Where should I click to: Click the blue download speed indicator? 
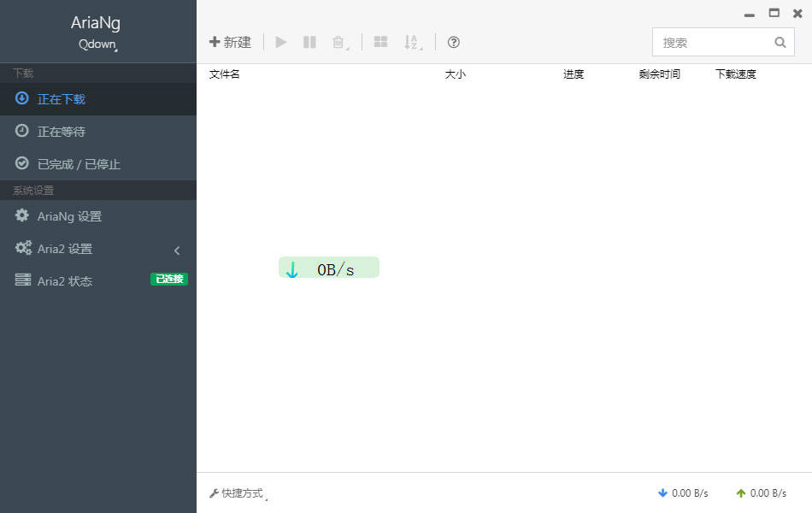click(683, 493)
